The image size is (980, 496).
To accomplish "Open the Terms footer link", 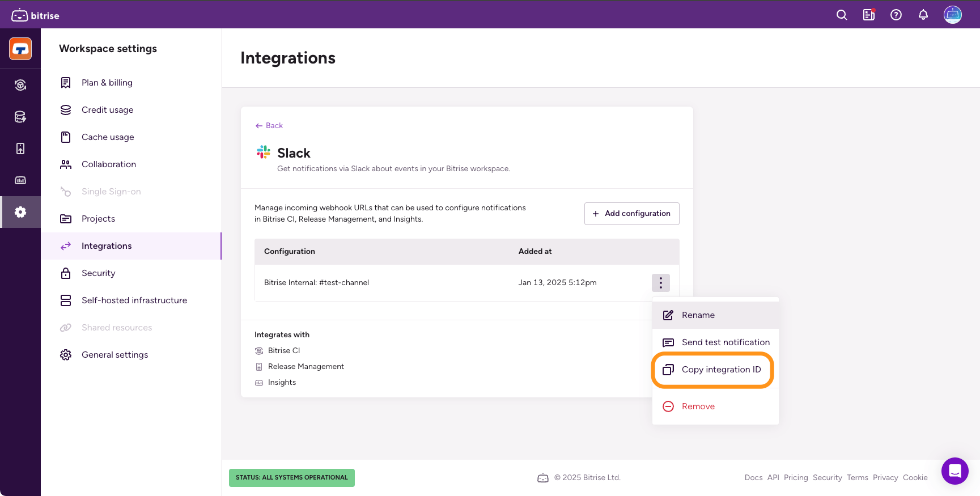I will 858,478.
